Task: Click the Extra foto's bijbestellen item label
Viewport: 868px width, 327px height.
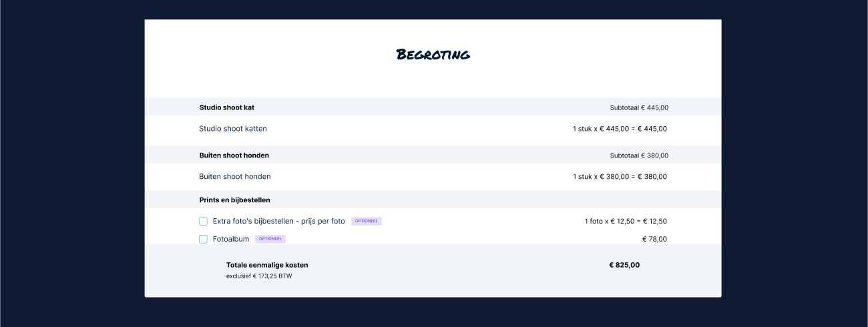Action: 278,221
